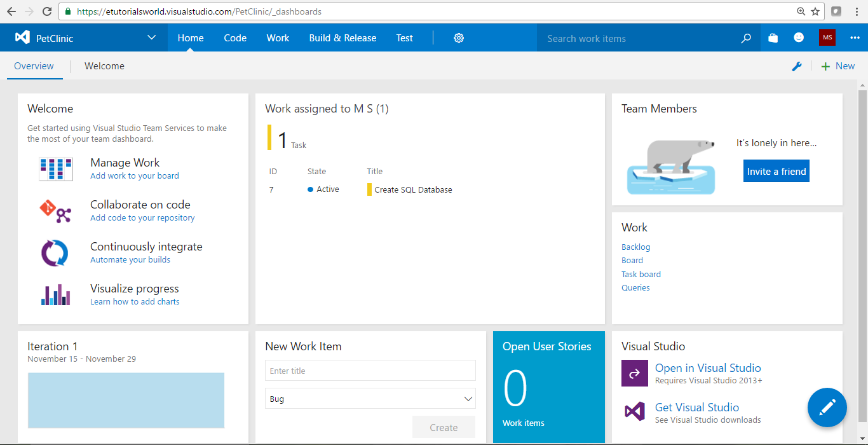The width and height of the screenshot is (868, 445).
Task: Open the Queries link
Action: click(x=635, y=288)
